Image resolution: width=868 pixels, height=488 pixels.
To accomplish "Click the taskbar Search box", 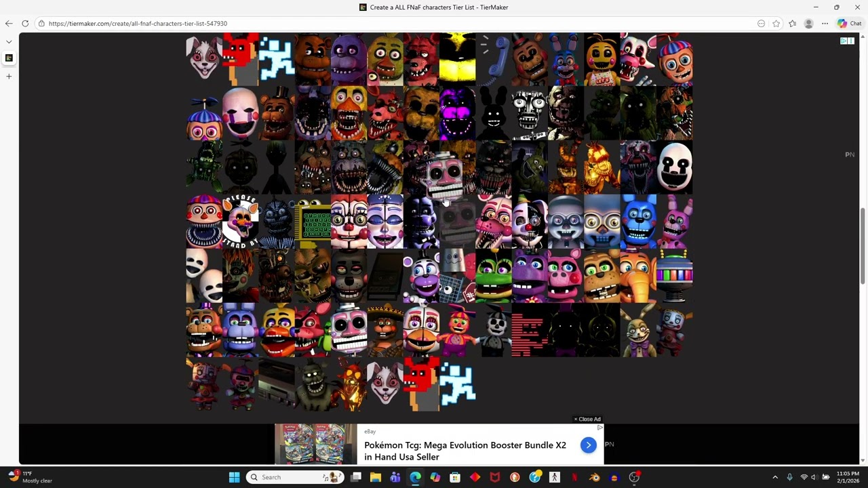I will pyautogui.click(x=295, y=477).
